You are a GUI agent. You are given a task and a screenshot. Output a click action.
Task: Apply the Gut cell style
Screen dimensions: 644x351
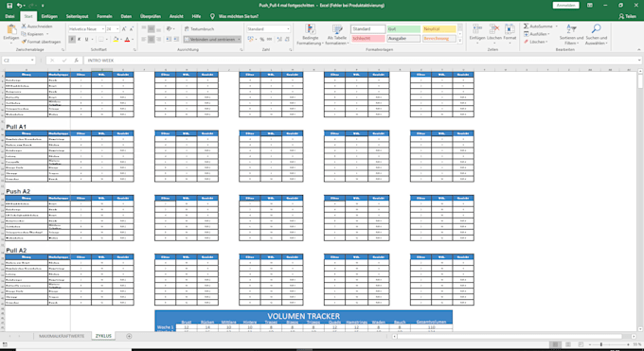tap(403, 29)
